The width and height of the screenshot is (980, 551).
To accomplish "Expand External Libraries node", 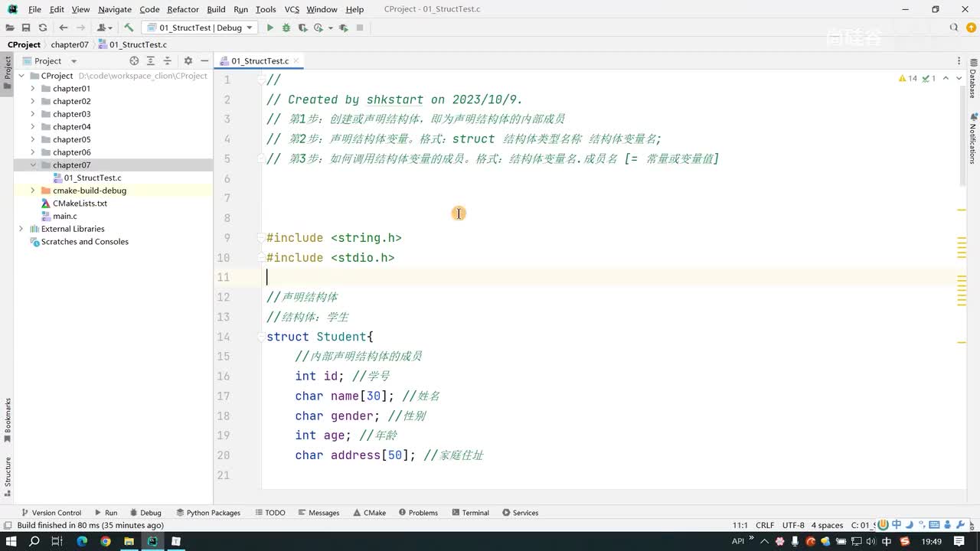I will pos(21,229).
